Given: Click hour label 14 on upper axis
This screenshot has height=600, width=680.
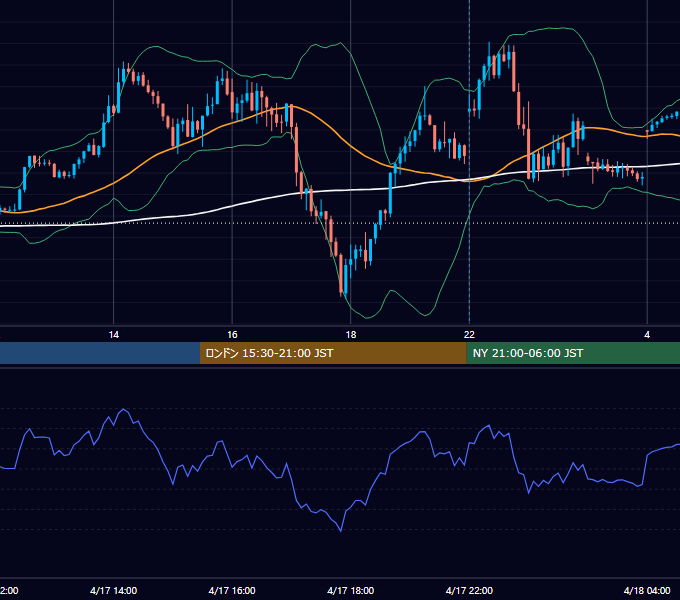Looking at the screenshot, I should [114, 335].
